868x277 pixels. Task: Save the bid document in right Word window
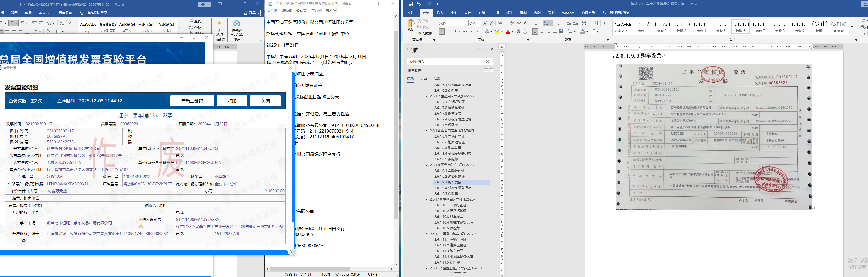tap(411, 4)
